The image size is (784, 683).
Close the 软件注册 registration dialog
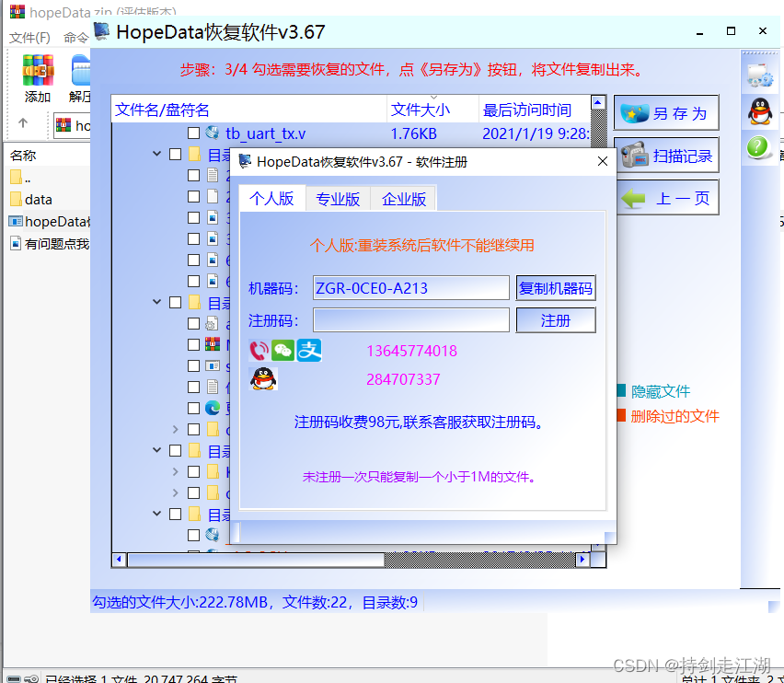click(603, 161)
